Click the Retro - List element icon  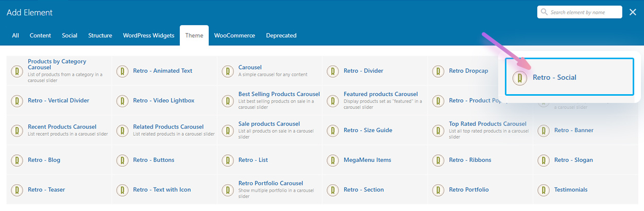[228, 160]
